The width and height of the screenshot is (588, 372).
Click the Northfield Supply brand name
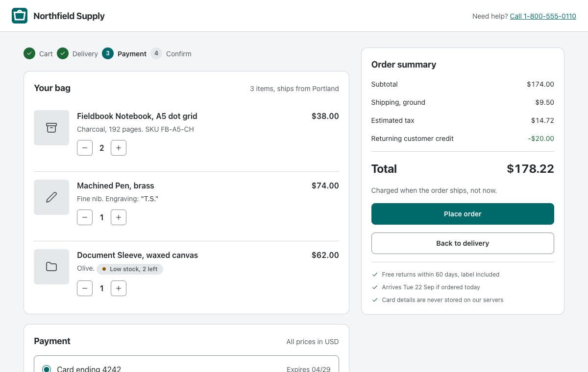pos(69,16)
